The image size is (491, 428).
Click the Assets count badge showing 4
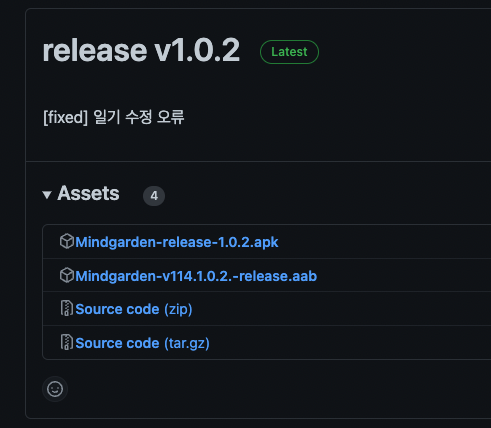tap(154, 196)
